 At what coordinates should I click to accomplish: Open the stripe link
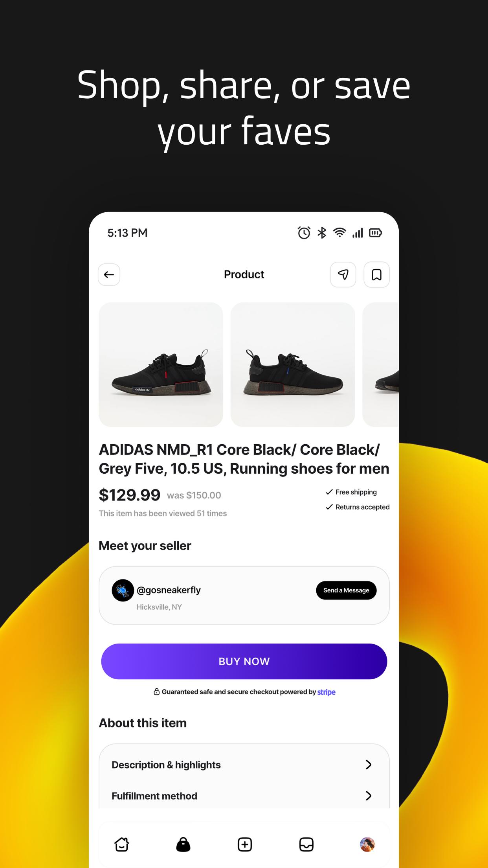tap(327, 692)
